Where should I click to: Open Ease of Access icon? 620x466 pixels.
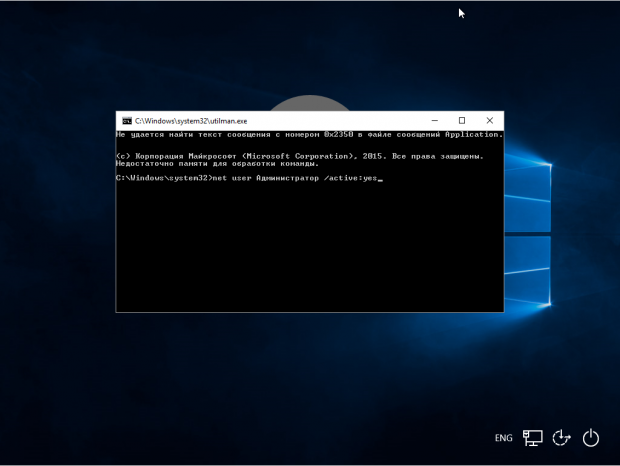561,438
